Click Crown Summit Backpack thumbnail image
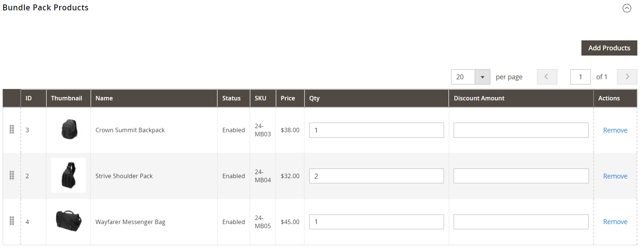This screenshot has height=250, width=644. pyautogui.click(x=69, y=129)
